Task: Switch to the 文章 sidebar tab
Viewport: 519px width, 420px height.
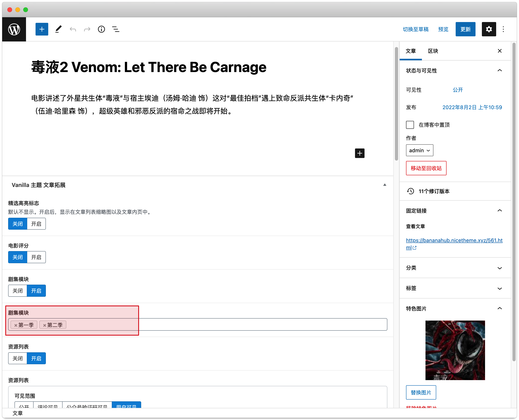Action: coord(411,51)
